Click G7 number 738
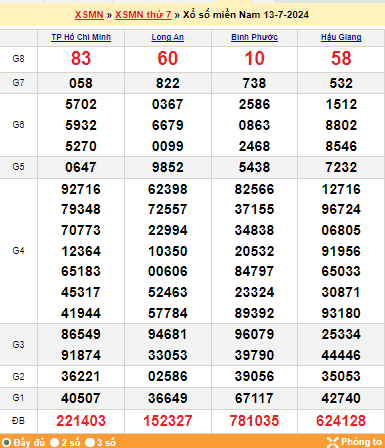 pyautogui.click(x=254, y=83)
